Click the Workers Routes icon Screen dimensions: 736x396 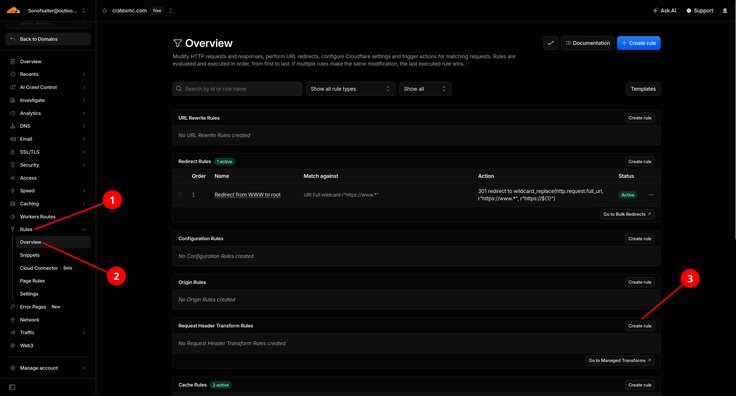pyautogui.click(x=13, y=217)
